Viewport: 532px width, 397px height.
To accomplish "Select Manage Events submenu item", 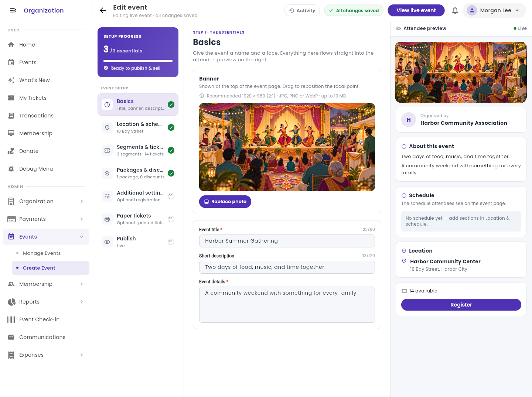I will click(51, 253).
